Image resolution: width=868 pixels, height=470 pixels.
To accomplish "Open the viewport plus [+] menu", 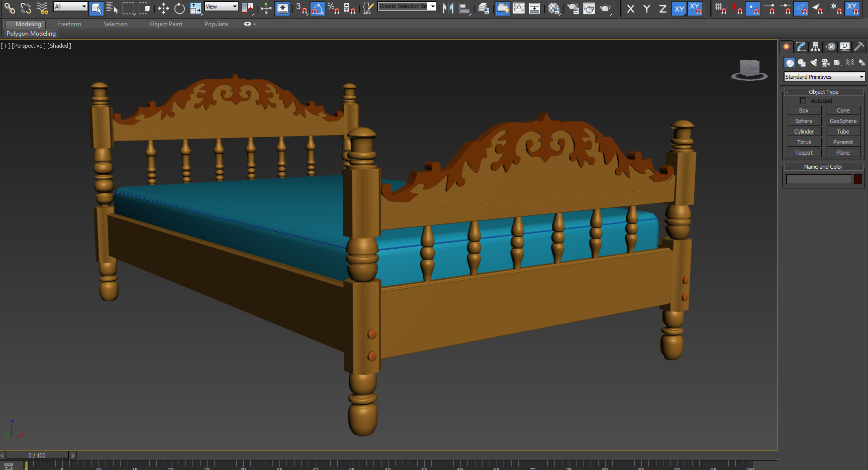I will 5,46.
